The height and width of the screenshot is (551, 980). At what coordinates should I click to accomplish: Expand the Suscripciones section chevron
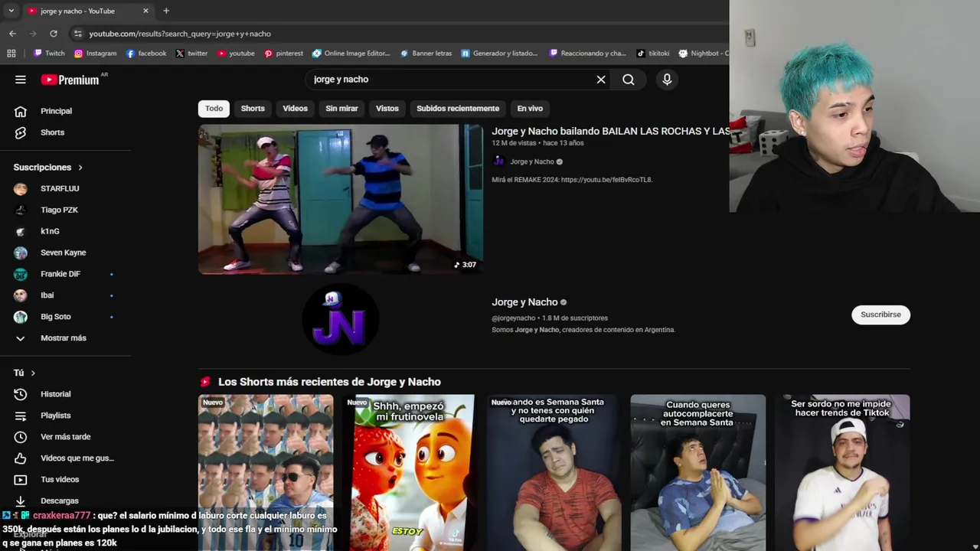pos(80,168)
